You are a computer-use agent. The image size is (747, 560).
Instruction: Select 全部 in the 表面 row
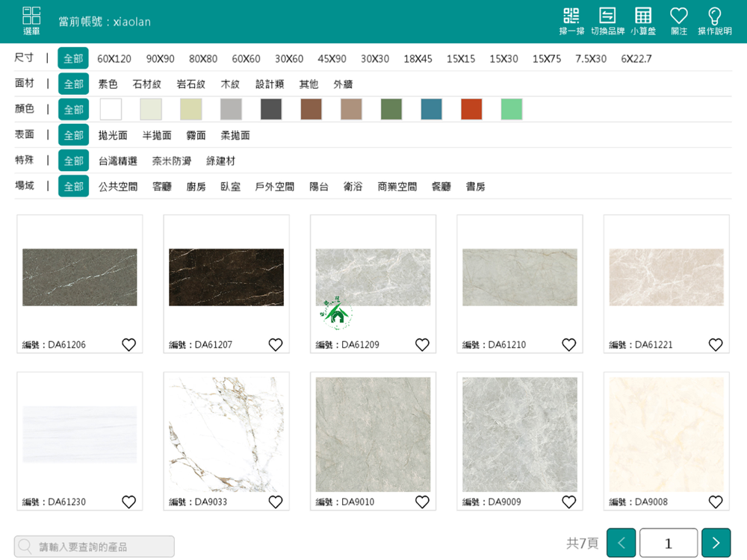click(73, 135)
